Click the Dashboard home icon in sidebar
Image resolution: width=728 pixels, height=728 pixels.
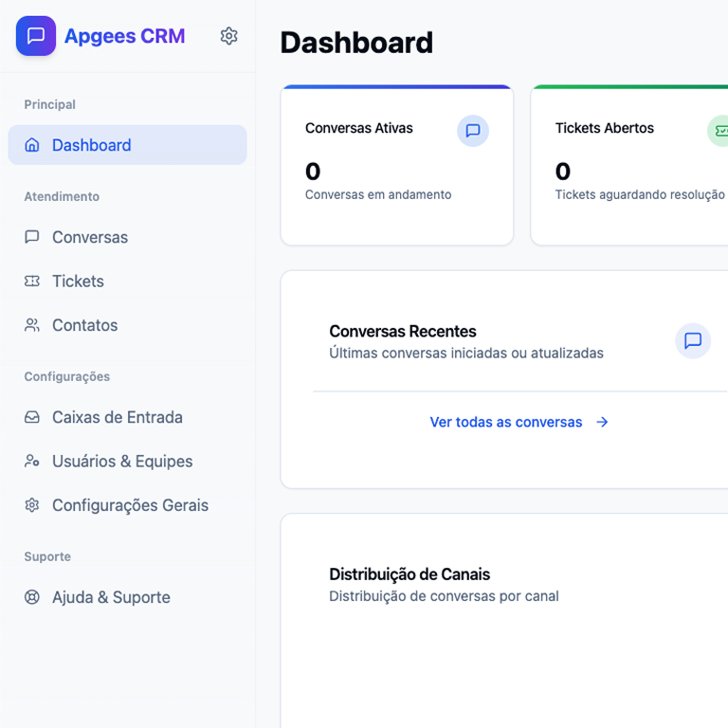coord(31,145)
